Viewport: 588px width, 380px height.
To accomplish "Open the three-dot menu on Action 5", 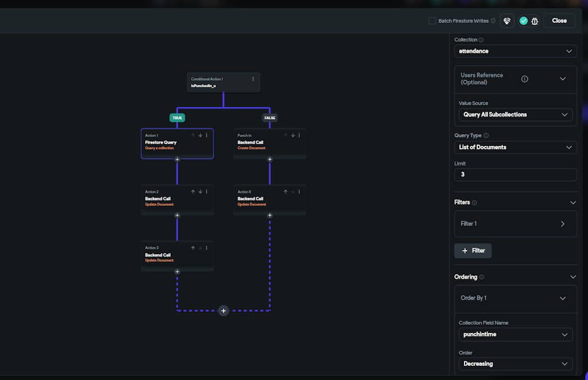I will click(x=299, y=192).
